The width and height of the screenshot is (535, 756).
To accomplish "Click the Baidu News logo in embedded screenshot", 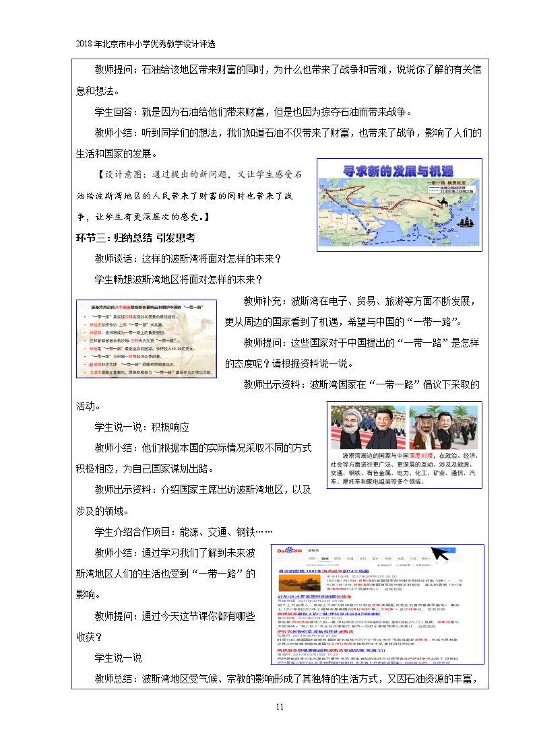I will (290, 550).
